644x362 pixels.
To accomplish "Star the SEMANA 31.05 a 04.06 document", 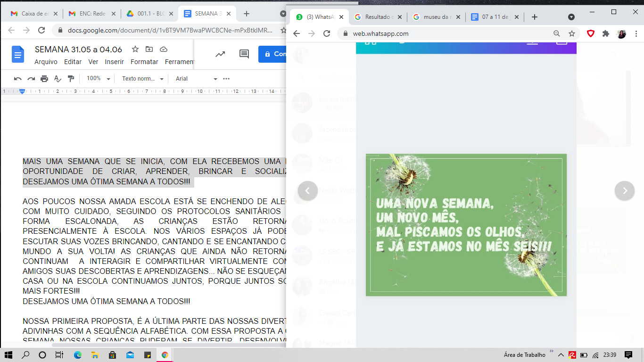I will pos(135,49).
